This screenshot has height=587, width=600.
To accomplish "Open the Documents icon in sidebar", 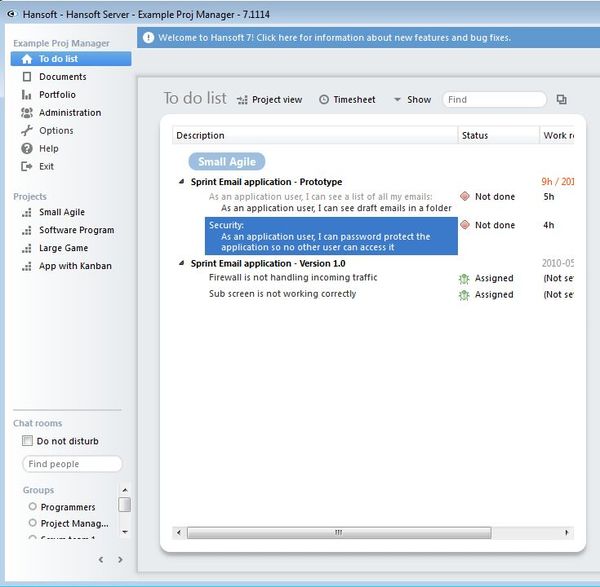I will (x=27, y=77).
